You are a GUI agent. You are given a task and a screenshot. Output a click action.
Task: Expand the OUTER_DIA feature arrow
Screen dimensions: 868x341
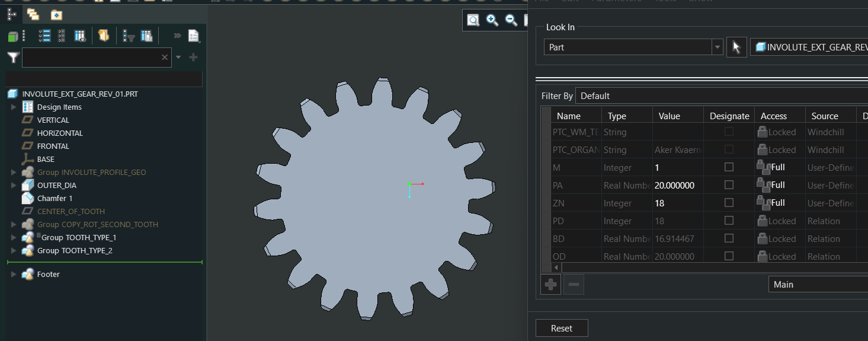click(14, 185)
